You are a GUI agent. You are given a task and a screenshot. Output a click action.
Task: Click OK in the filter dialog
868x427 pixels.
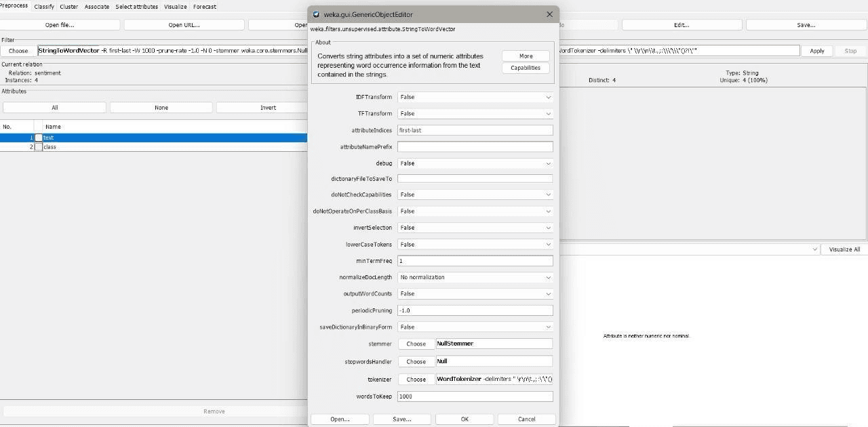coord(465,419)
